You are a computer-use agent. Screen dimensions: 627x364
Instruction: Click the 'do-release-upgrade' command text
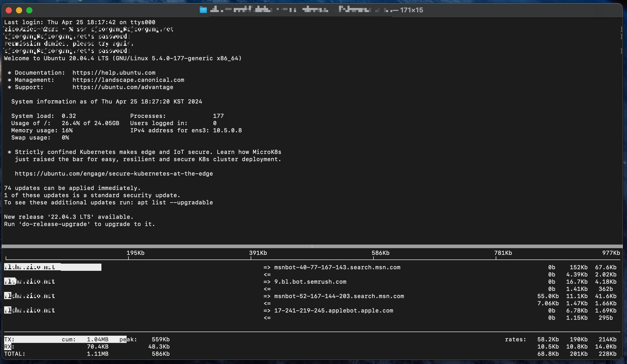point(54,224)
